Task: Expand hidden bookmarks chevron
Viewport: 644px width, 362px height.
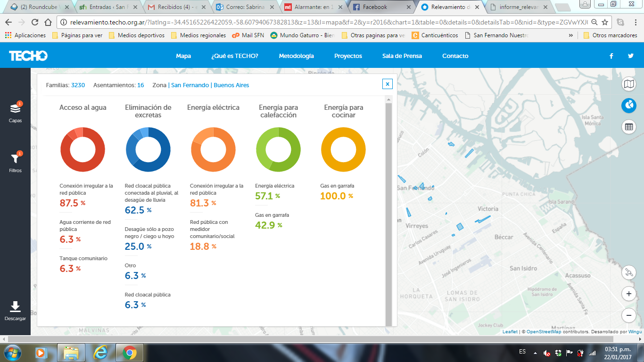Action: tap(571, 35)
